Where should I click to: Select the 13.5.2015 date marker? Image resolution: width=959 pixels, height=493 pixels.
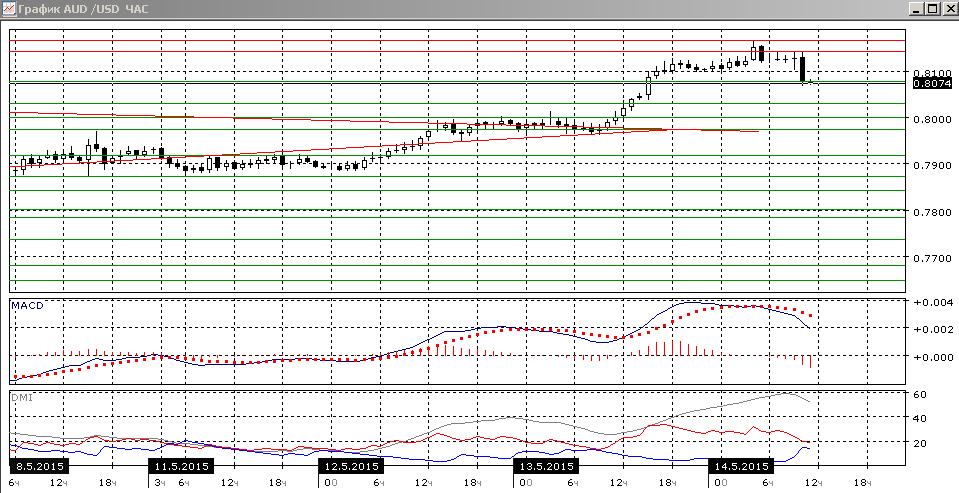point(546,466)
